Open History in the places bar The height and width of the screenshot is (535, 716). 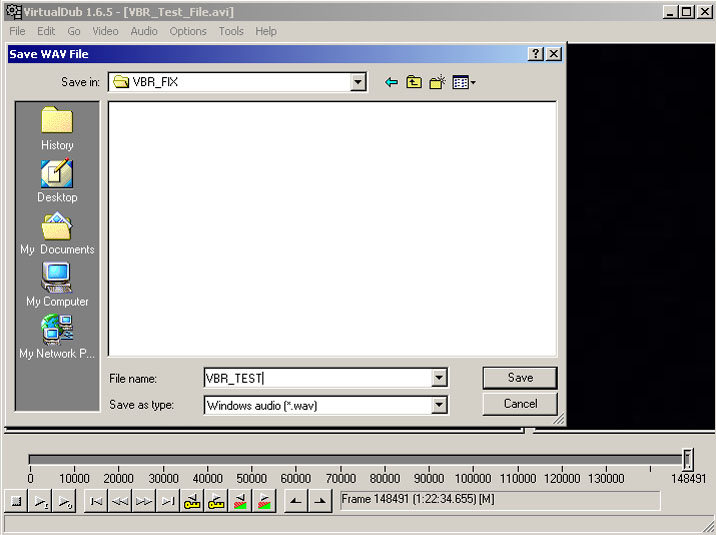(x=57, y=128)
